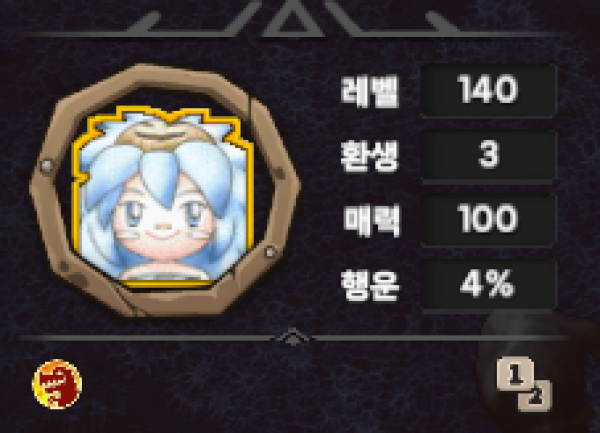Select the level value field showing 140
Screen dimensions: 600x433
488,90
